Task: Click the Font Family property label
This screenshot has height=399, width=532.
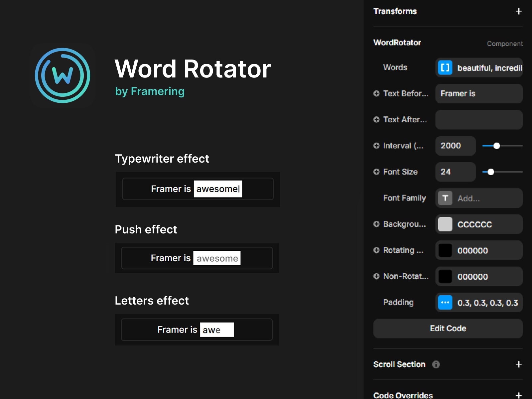Action: coord(404,198)
